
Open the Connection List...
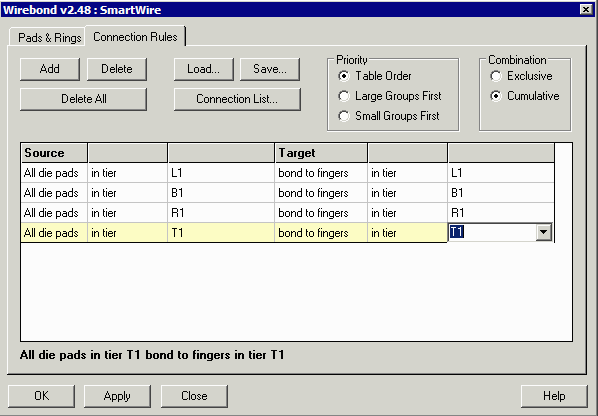[x=237, y=99]
